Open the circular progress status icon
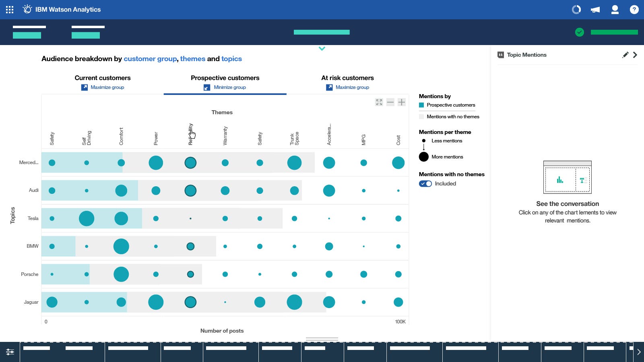Viewport: 644px width, 362px height. [576, 9]
